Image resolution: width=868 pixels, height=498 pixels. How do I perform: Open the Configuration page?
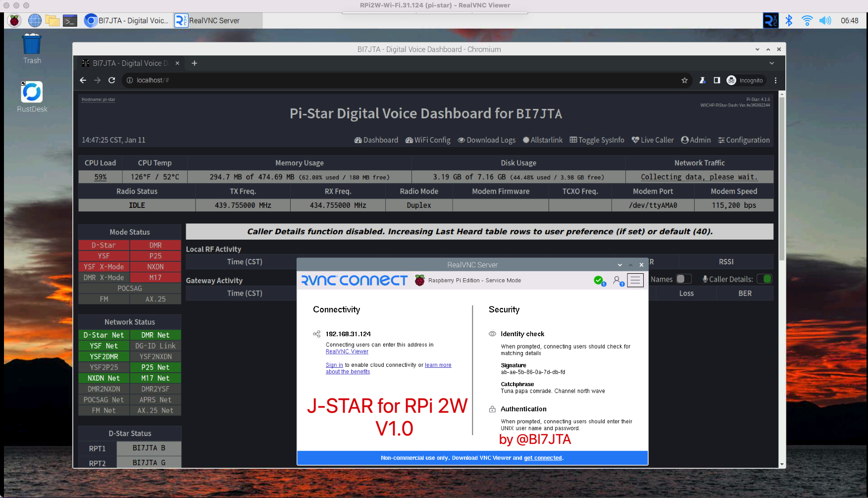click(744, 140)
